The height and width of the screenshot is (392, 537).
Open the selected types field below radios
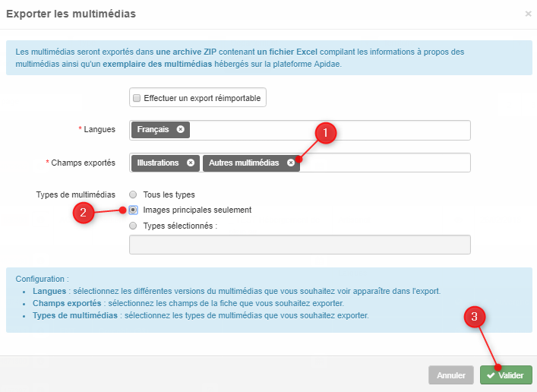coord(300,245)
